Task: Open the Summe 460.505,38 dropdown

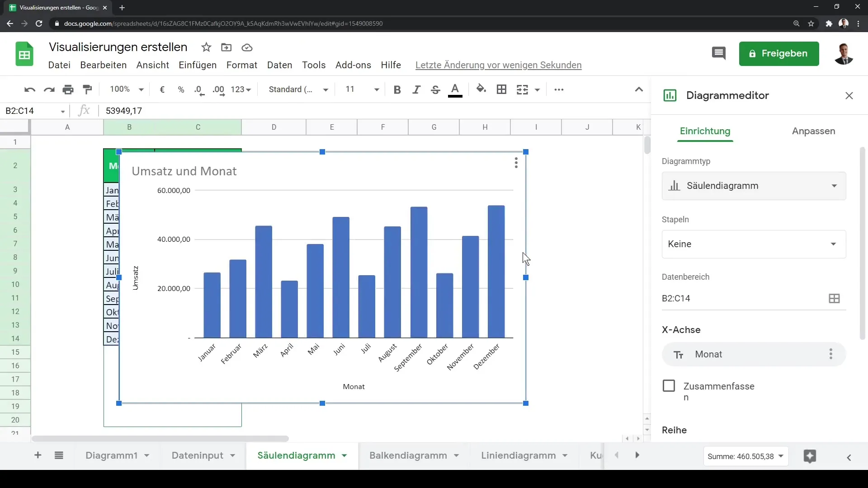Action: click(x=746, y=456)
